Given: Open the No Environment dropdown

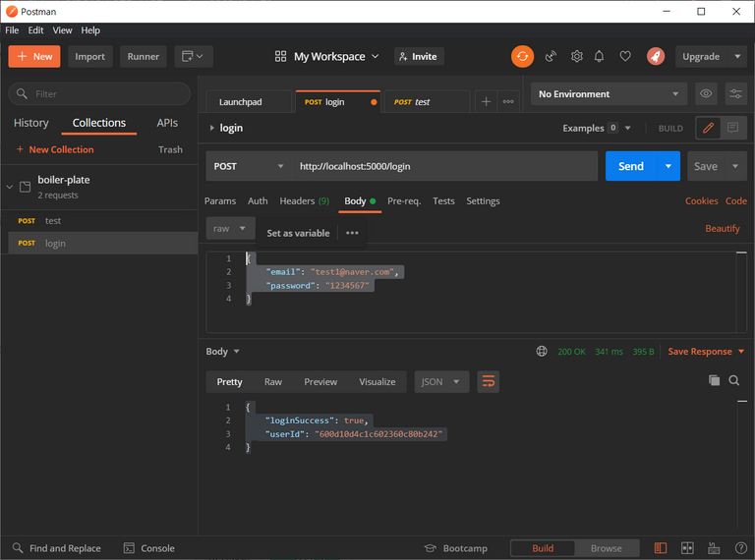Looking at the screenshot, I should (x=609, y=93).
